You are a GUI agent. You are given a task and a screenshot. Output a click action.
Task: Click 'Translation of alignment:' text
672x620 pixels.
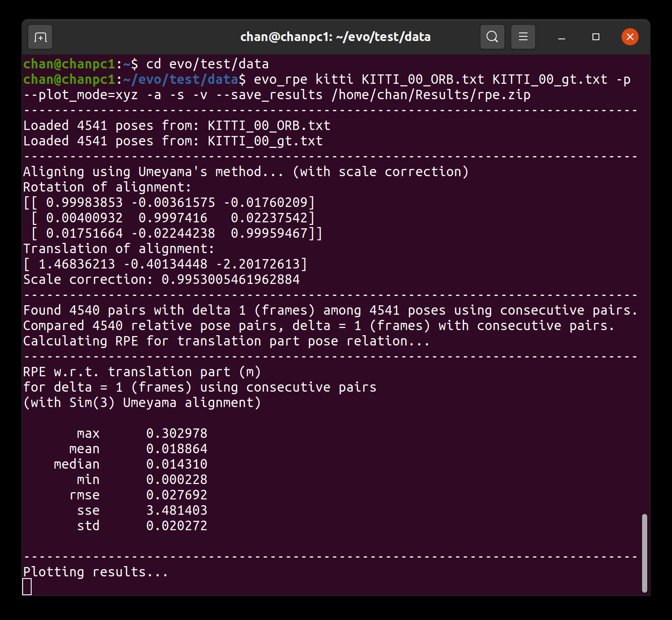pos(118,249)
